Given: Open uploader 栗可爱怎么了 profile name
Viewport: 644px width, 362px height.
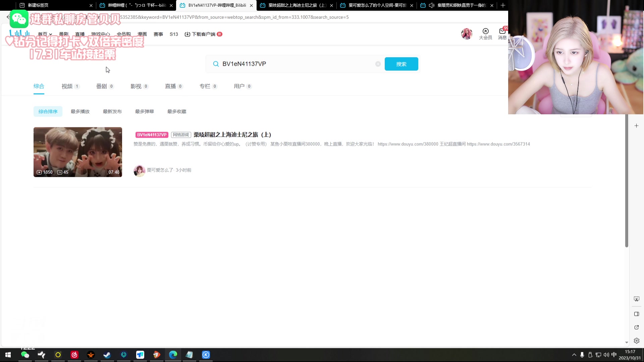Looking at the screenshot, I should 160,170.
